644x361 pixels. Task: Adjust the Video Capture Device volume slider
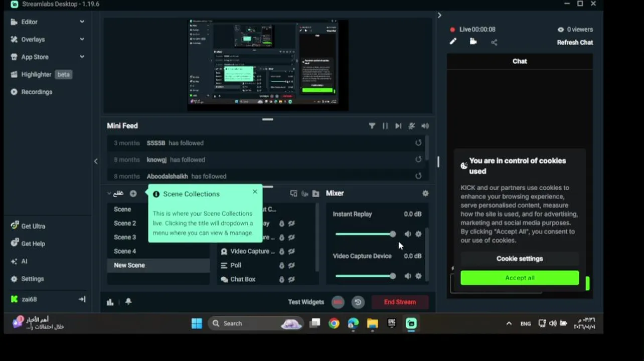366,276
